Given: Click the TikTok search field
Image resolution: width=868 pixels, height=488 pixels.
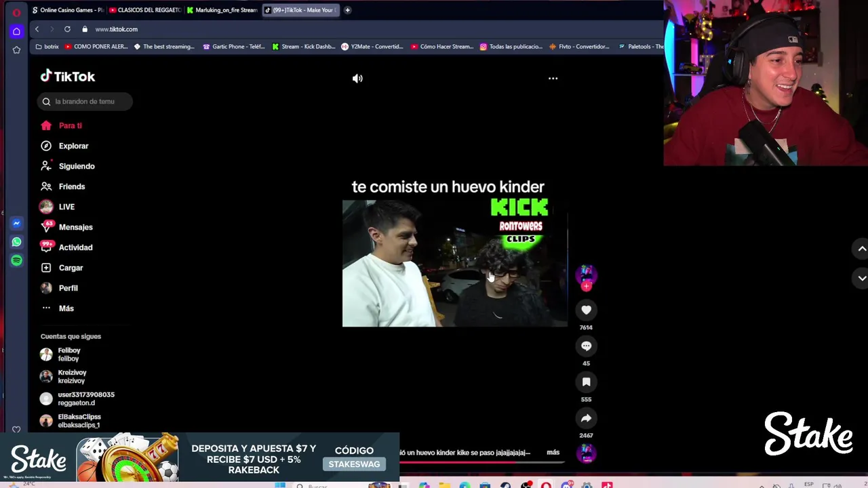Looking at the screenshot, I should click(x=85, y=102).
